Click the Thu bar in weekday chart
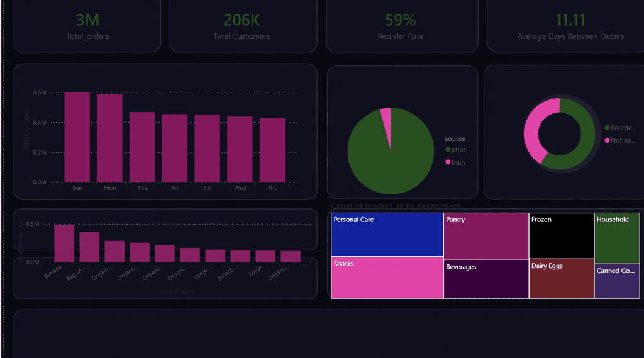The height and width of the screenshot is (358, 644). coord(272,150)
